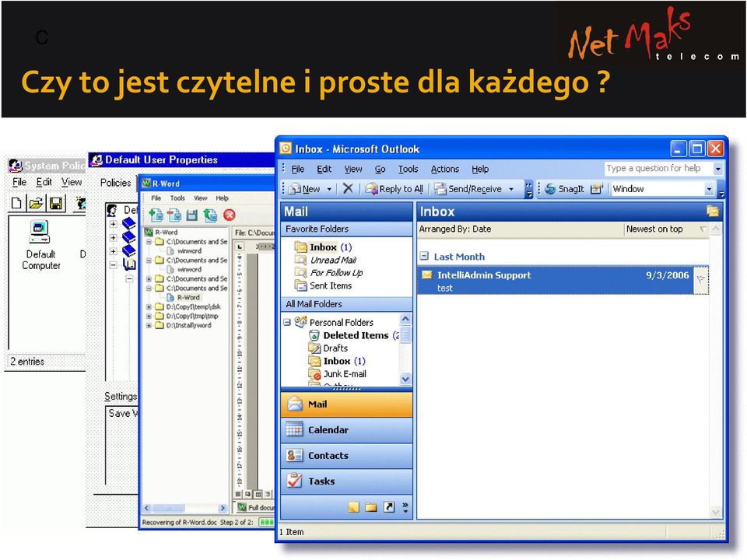Click the Notes icon in navigation bar
747x560 pixels.
(353, 507)
